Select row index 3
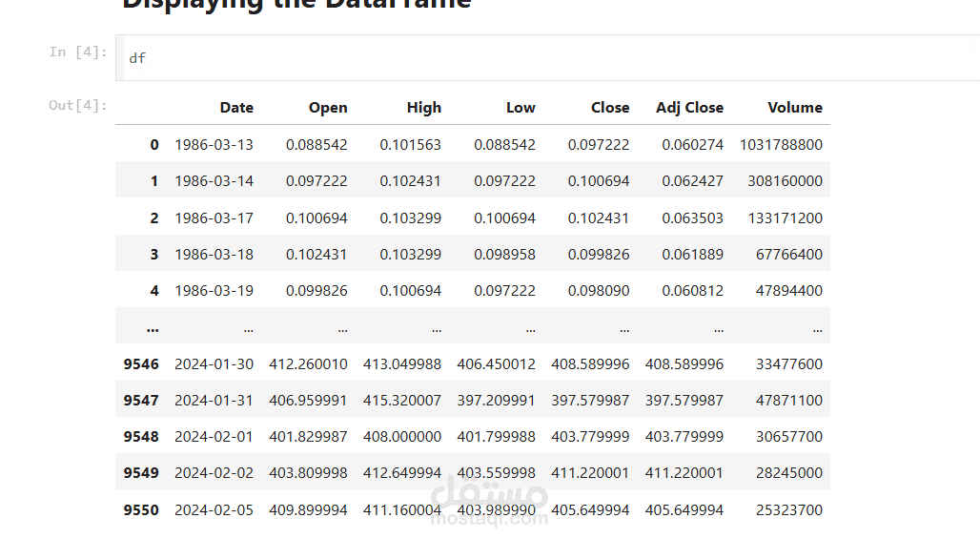This screenshot has height=539, width=980. tap(154, 255)
